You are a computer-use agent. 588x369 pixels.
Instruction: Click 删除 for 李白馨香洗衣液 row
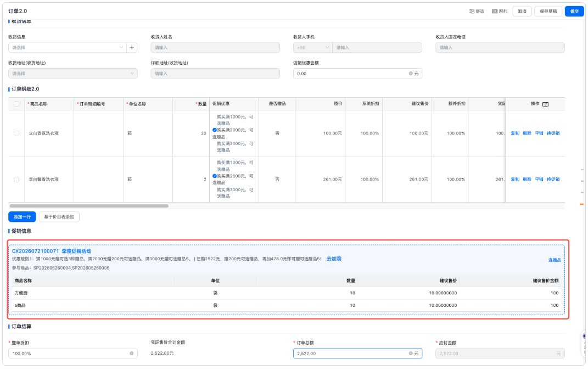coord(527,179)
